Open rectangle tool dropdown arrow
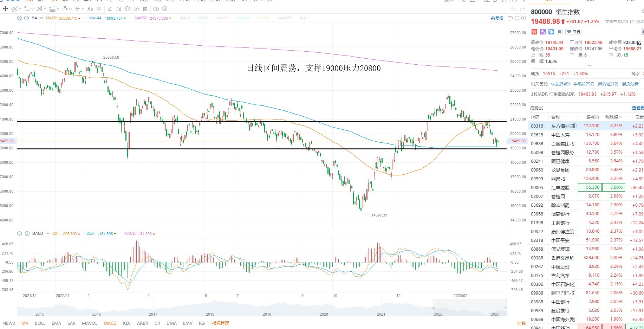The width and height of the screenshot is (644, 329). 33,9
